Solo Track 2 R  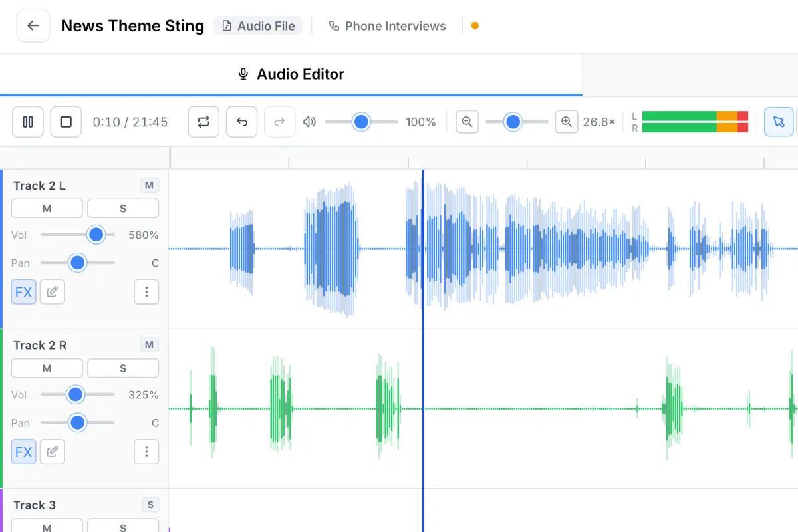(x=123, y=368)
